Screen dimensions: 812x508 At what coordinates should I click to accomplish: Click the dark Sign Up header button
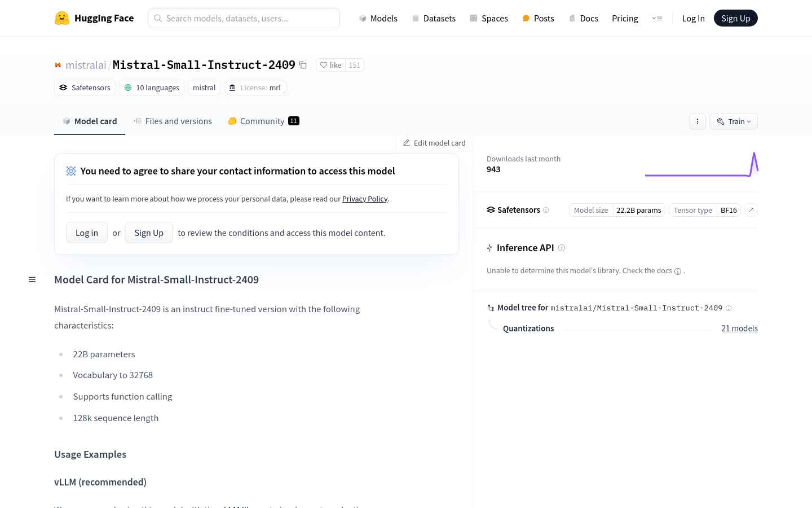[x=736, y=18]
